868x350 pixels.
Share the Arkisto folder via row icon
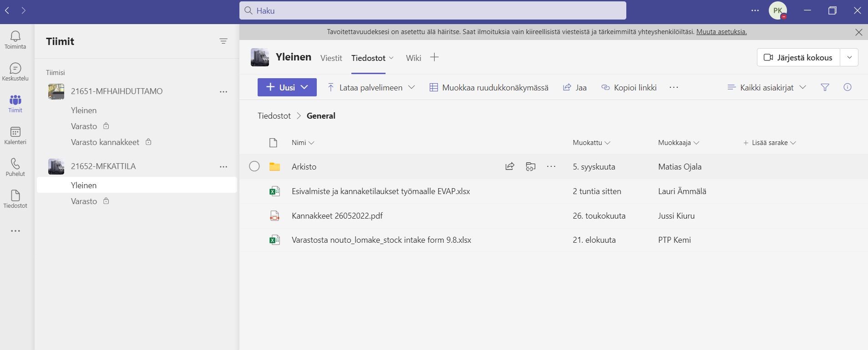click(x=510, y=166)
